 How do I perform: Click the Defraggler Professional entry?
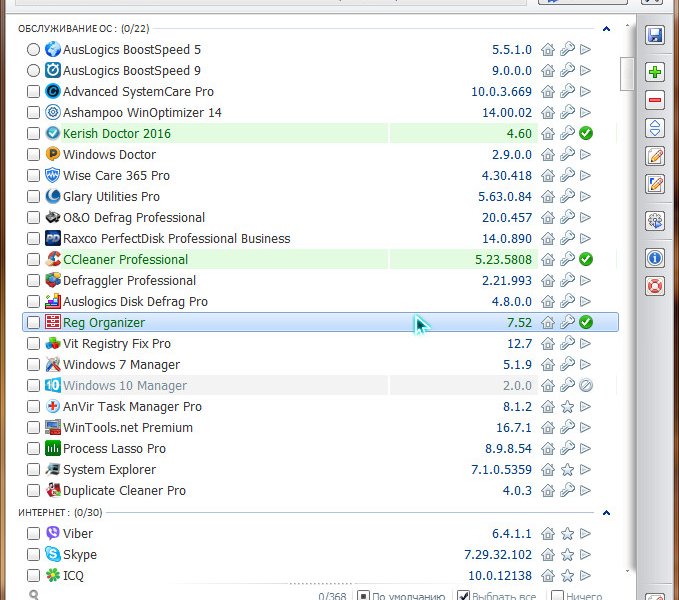click(x=129, y=281)
